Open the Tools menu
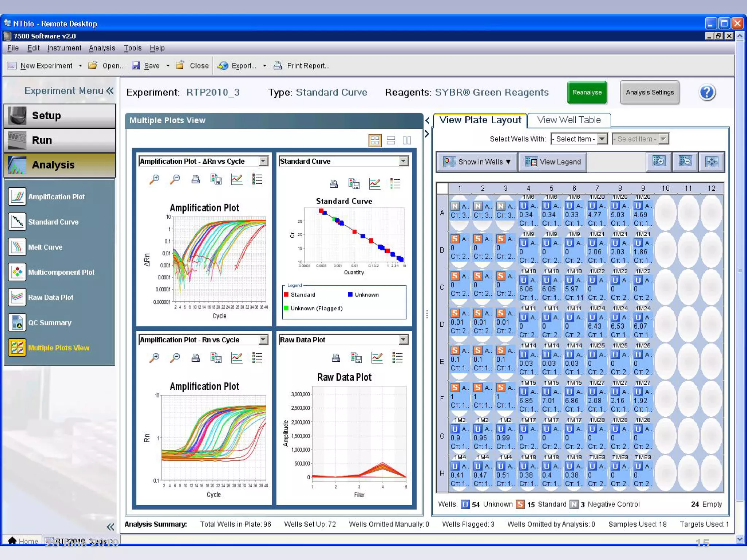This screenshot has width=747, height=560. pyautogui.click(x=132, y=48)
